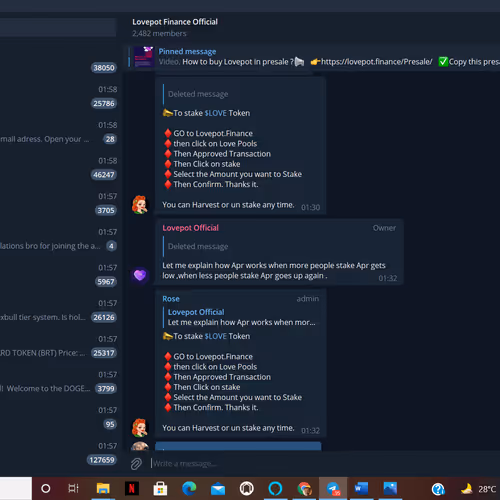Open File Explorer in the taskbar
The image size is (500, 500).
pyautogui.click(x=103, y=489)
